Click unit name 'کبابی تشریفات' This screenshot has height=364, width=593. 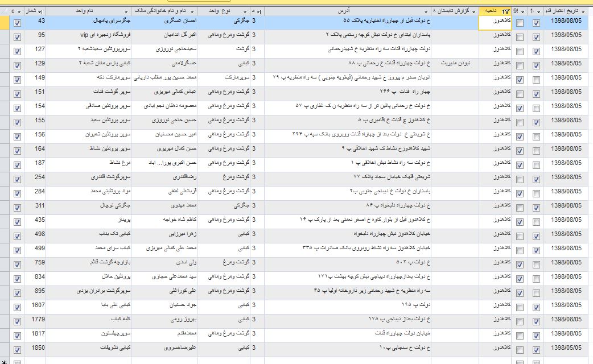point(116,348)
